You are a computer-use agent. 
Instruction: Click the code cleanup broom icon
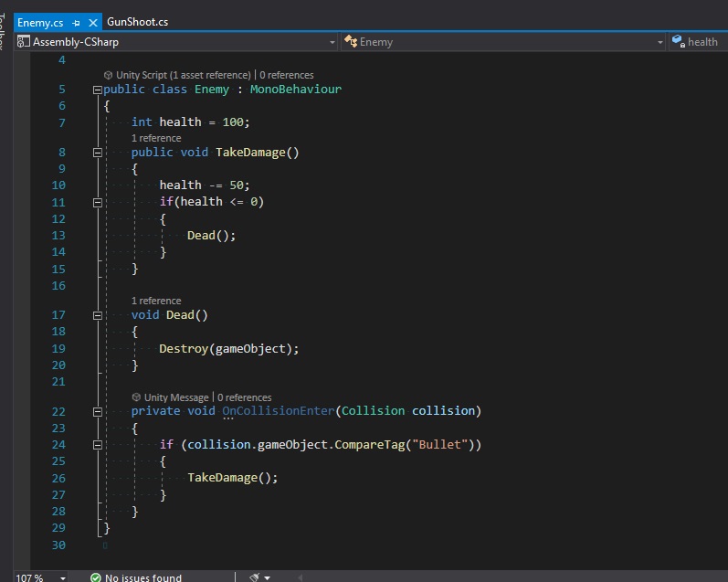click(254, 577)
